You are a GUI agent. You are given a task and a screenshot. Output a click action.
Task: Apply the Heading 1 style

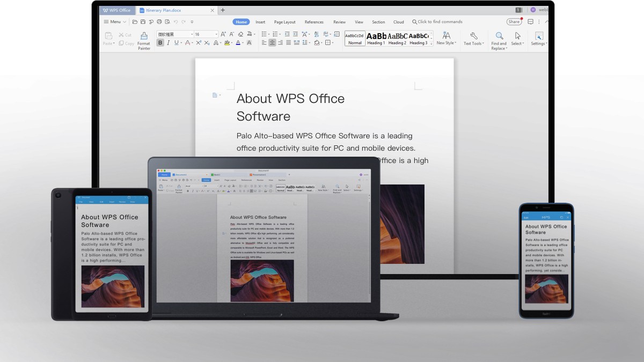tap(376, 39)
